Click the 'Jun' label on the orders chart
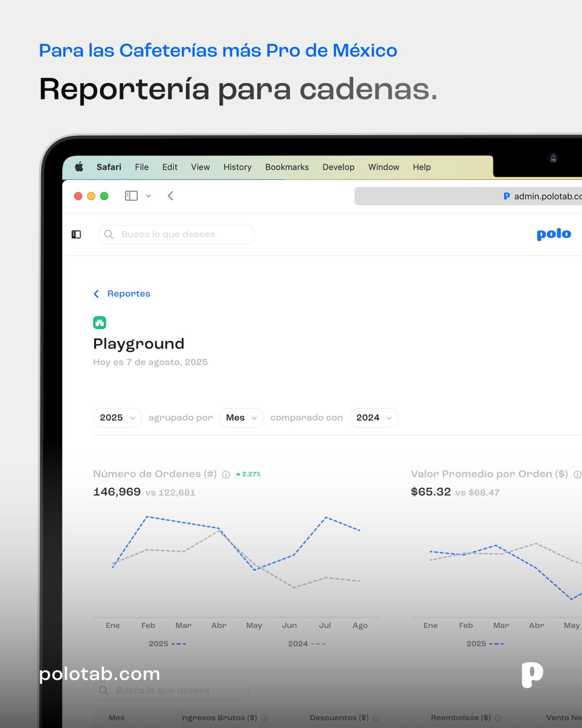This screenshot has width=582, height=728. (289, 626)
